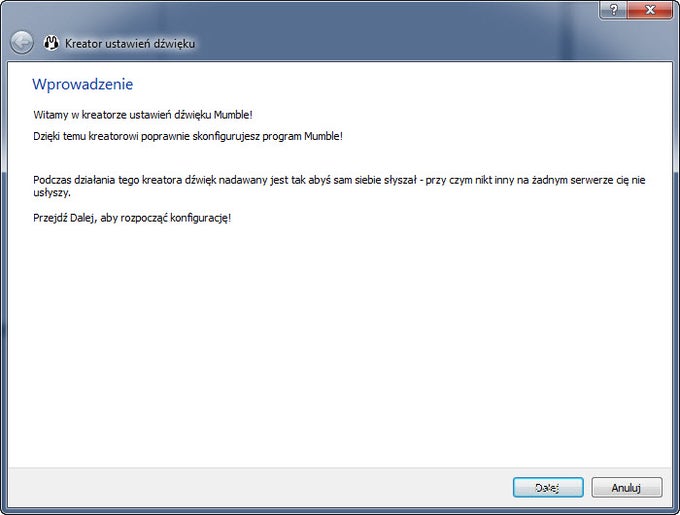680x515 pixels.
Task: Click paragraph starting 'Podczas działania tego kreatora'
Action: 339,186
